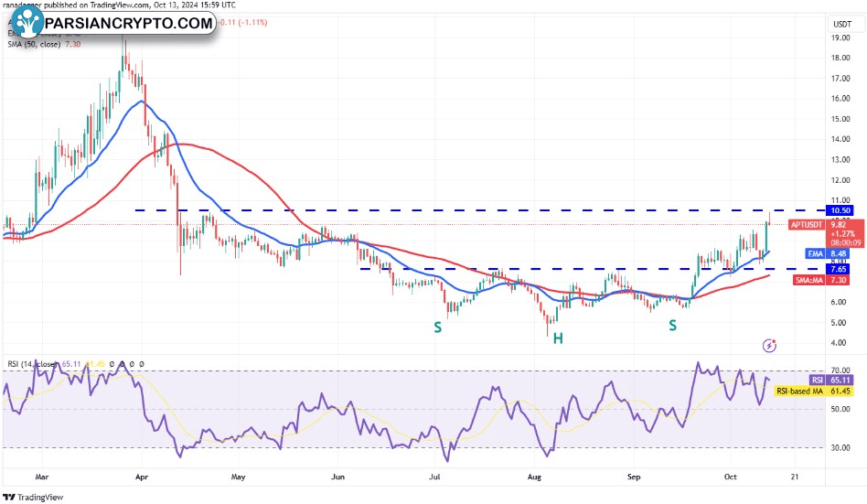The width and height of the screenshot is (867, 504).
Task: Click the 08:00:09 candle countdown timer
Action: tap(845, 243)
